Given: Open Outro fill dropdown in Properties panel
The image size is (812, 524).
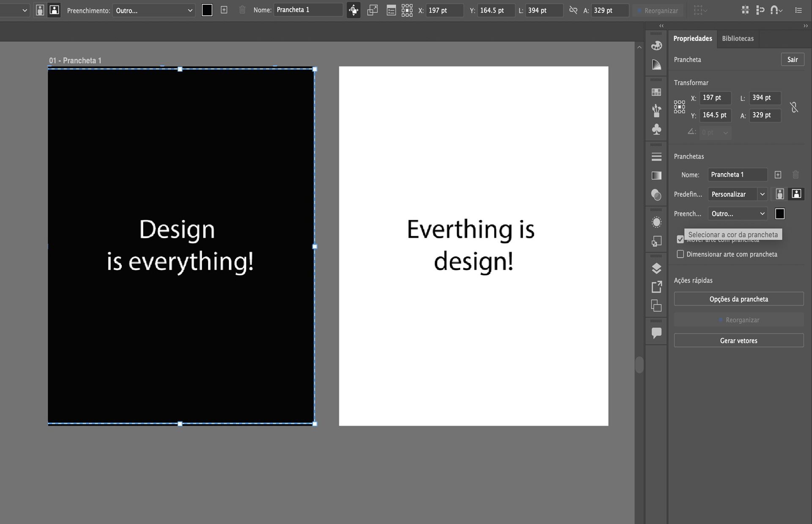Looking at the screenshot, I should click(738, 214).
